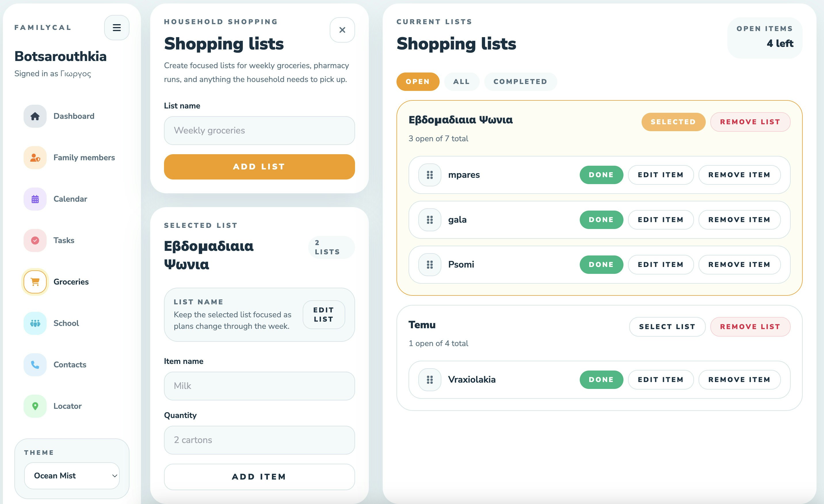The image size is (824, 504).
Task: Click the Locator map pin icon
Action: (35, 406)
